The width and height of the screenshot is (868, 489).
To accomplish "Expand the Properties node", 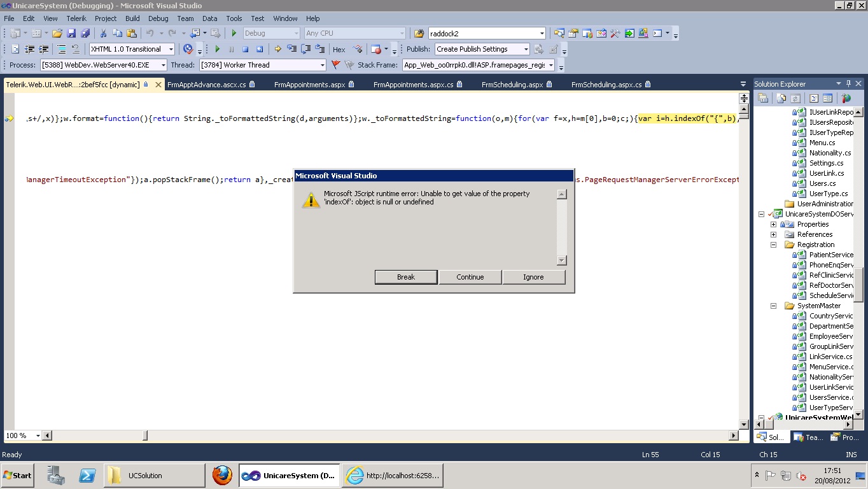I will 773,224.
